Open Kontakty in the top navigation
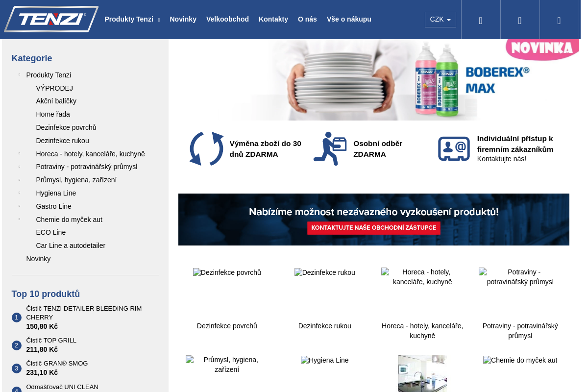588x392 pixels. [273, 19]
